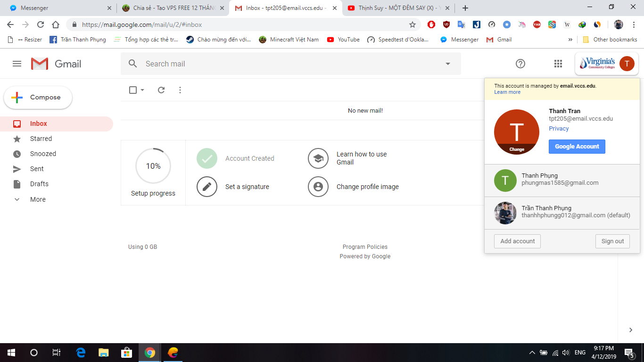Viewport: 644px width, 362px height.
Task: Click the Add account button
Action: click(517, 241)
